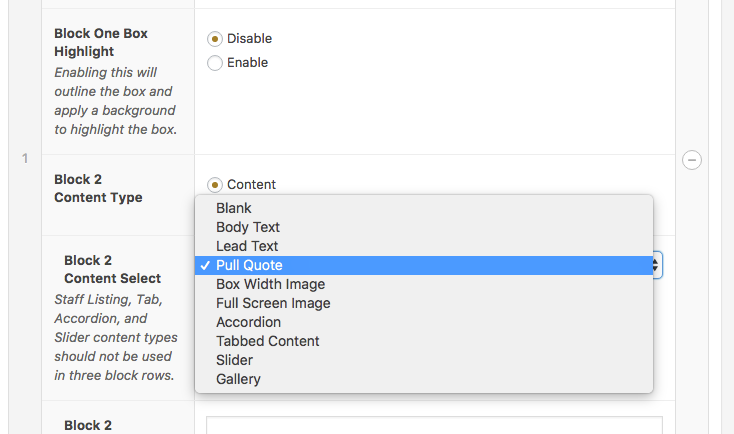Click the select stepper arrows on dropdown
Screen dimensions: 734x434
pos(656,265)
